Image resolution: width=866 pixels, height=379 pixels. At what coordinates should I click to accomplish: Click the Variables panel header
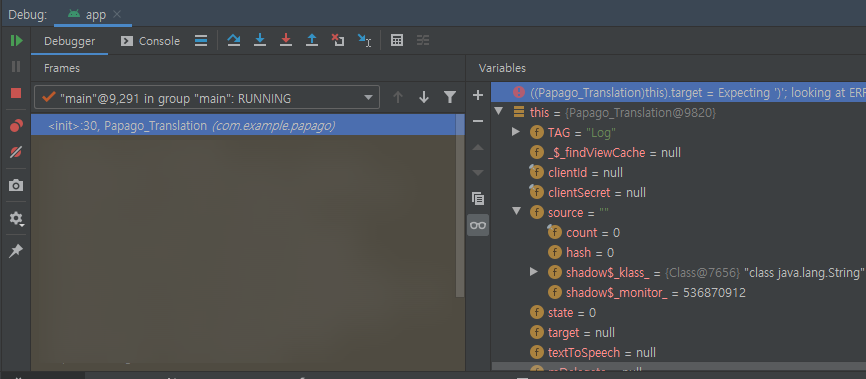pos(502,68)
